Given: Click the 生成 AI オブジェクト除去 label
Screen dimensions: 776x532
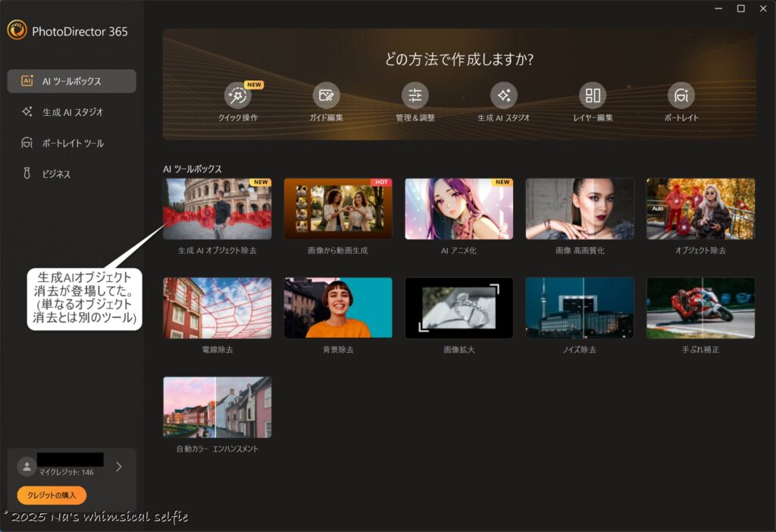Looking at the screenshot, I should (217, 250).
